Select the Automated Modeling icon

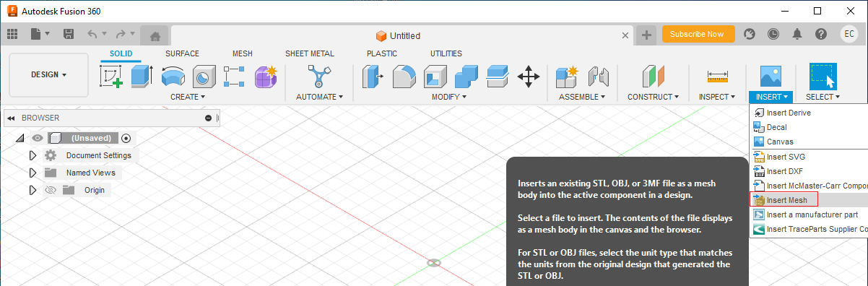[x=318, y=76]
